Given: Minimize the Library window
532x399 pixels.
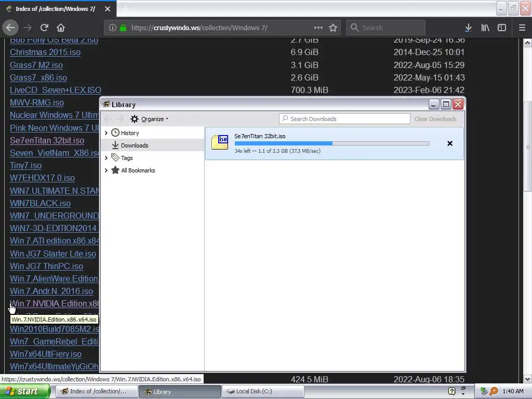Looking at the screenshot, I should (x=434, y=104).
